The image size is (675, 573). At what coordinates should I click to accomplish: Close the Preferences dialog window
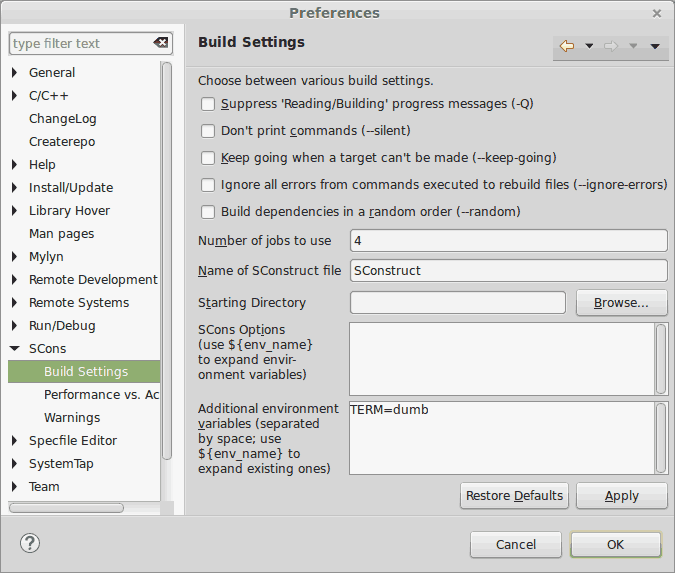pyautogui.click(x=657, y=13)
